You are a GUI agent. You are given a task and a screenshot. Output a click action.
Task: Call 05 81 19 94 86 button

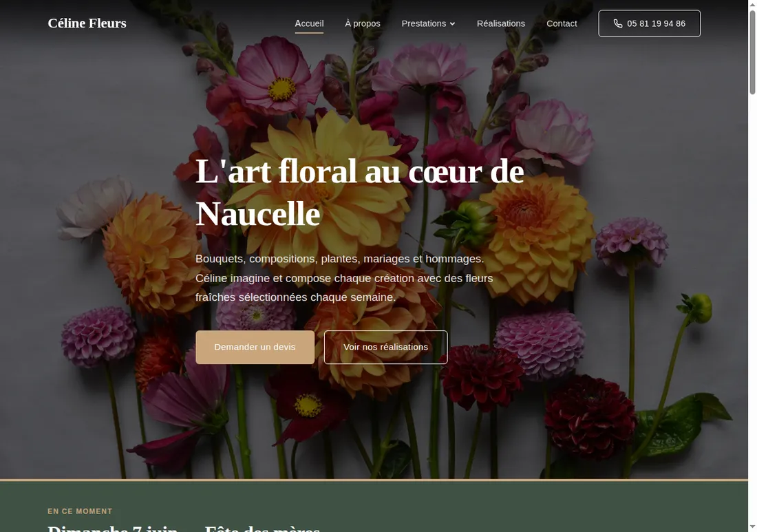650,23
